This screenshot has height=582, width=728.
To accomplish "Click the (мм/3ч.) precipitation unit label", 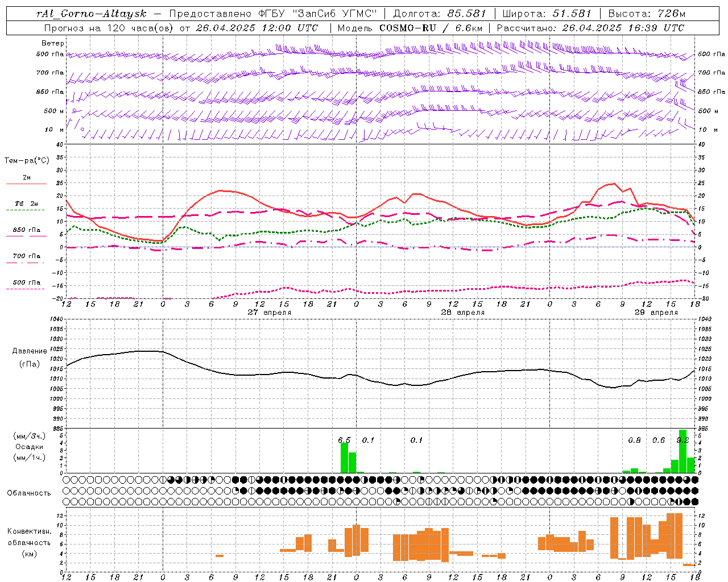I will coord(29,436).
